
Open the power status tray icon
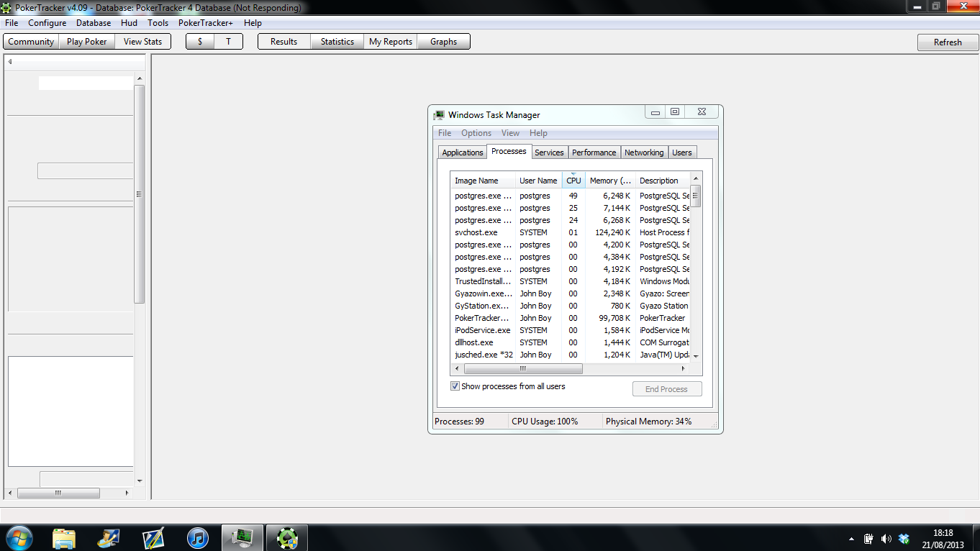click(868, 539)
